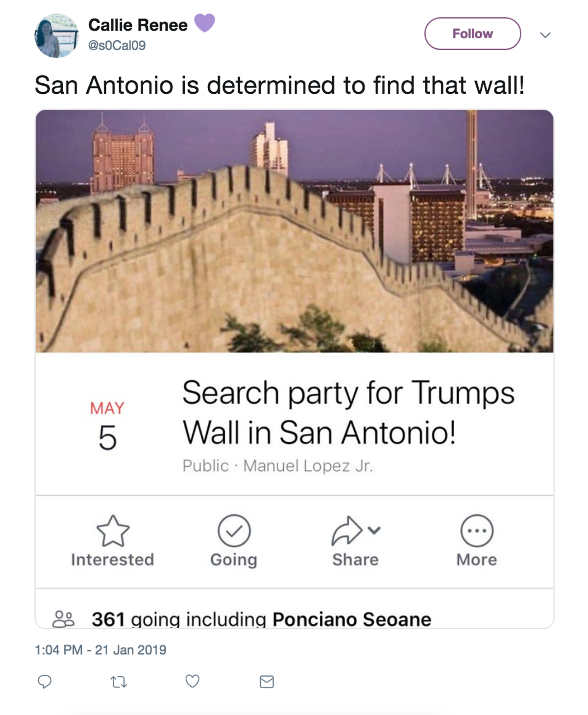588x715 pixels.
Task: Open the More ellipsis circle icon
Action: point(477,531)
